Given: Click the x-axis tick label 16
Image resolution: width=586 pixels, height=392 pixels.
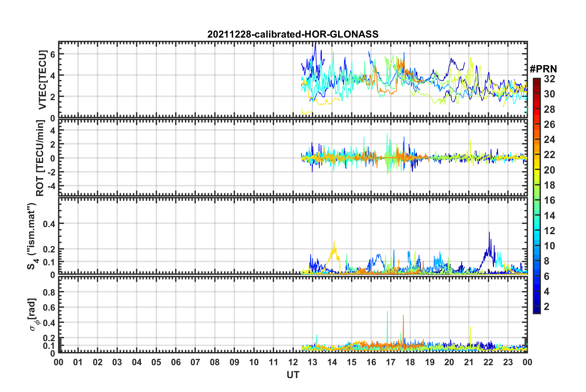Looking at the screenshot, I should pyautogui.click(x=371, y=362).
